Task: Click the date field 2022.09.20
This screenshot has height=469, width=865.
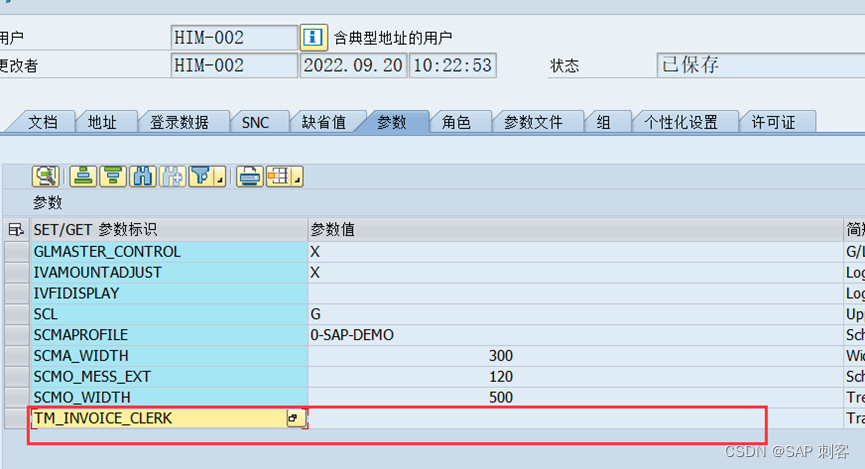Action: pyautogui.click(x=353, y=66)
